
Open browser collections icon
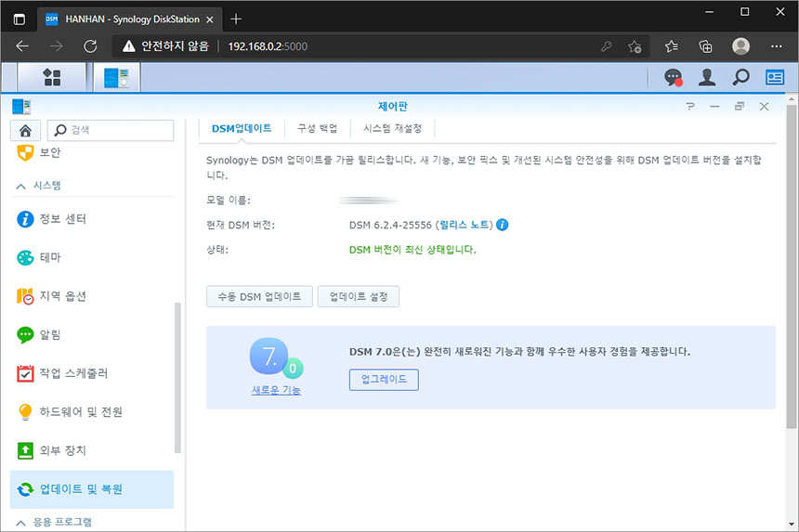coord(705,46)
